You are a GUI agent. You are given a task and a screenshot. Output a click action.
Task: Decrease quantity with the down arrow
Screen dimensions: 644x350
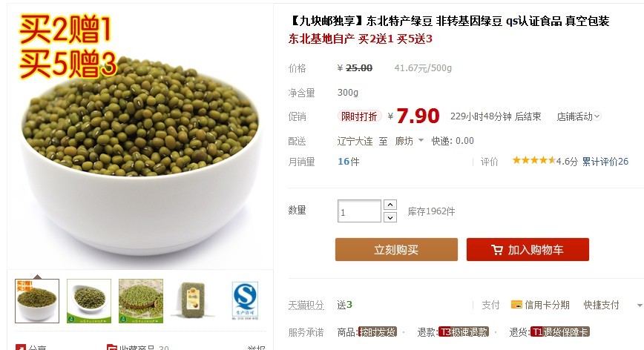point(390,217)
